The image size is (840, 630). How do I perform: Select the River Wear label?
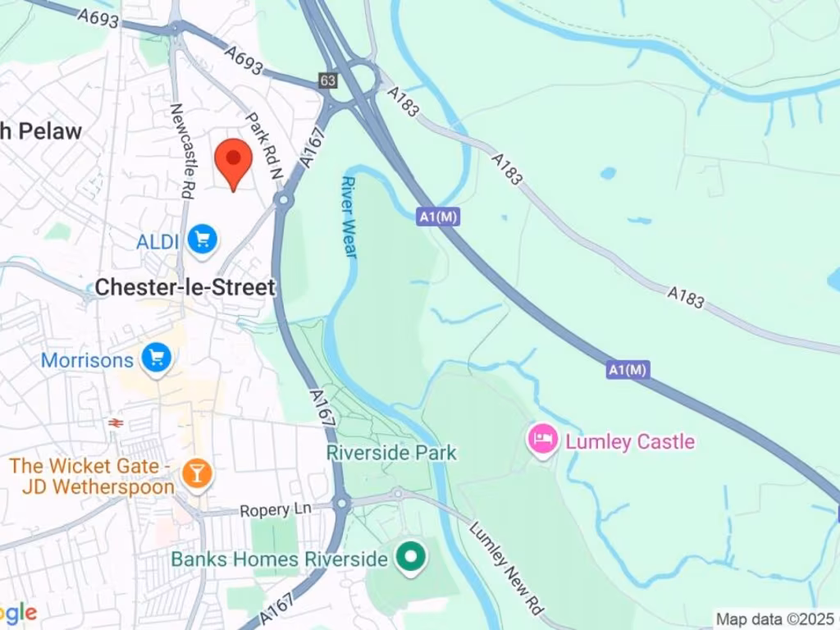click(x=349, y=217)
